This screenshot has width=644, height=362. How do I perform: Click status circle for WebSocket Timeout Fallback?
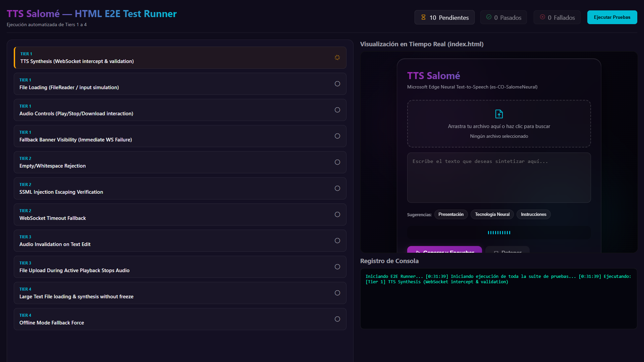[337, 215]
